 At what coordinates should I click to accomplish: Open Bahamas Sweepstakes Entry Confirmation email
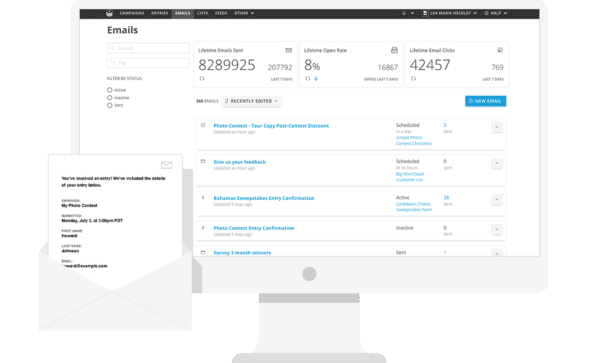click(x=264, y=198)
